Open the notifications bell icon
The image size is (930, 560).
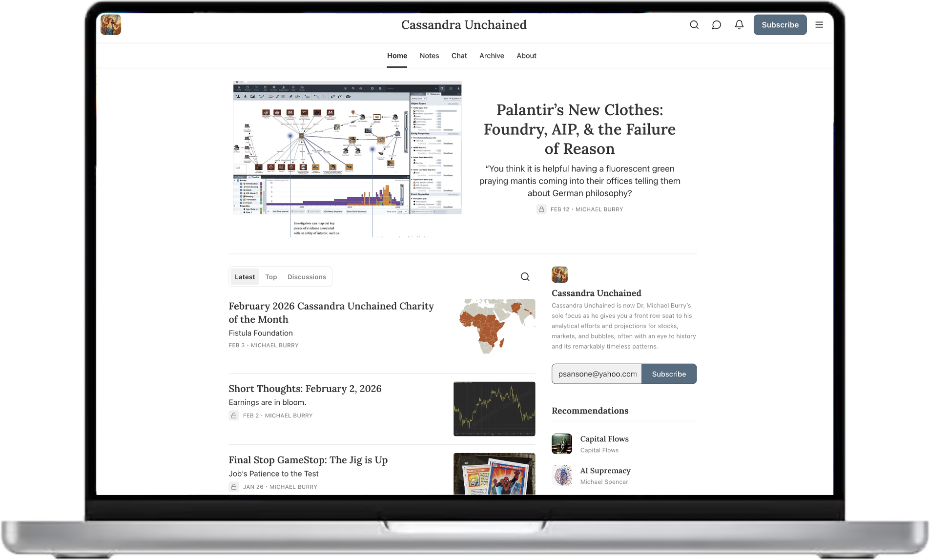739,25
